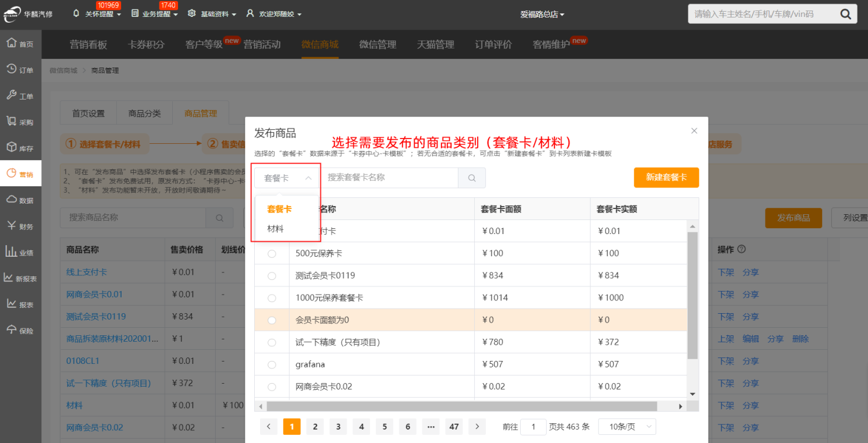Open 业务提醒 dropdown in top bar
Viewport: 868px width, 443px height.
point(155,14)
